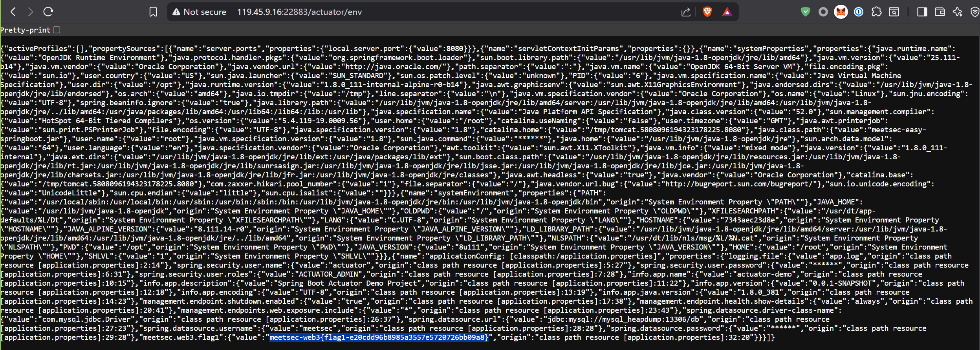This screenshot has height=350, width=980.
Task: Open the AdGuard green shield extension
Action: (x=806, y=12)
